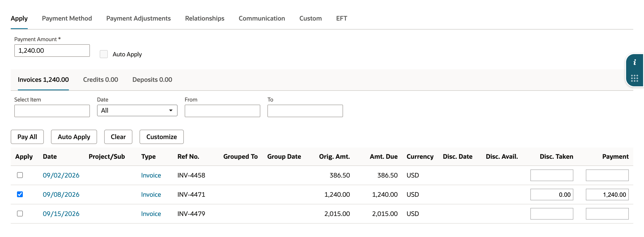Click the Disc. Avail. column header
644x237 pixels.
502,157
